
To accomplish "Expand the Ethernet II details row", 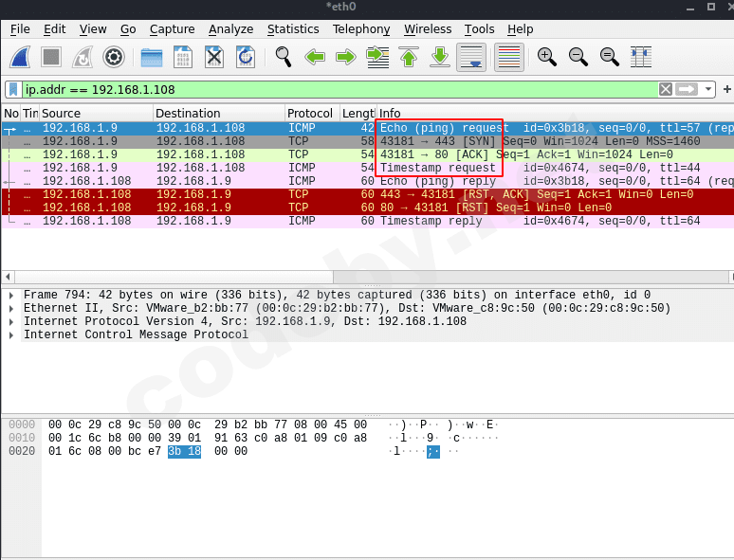I will 11,308.
